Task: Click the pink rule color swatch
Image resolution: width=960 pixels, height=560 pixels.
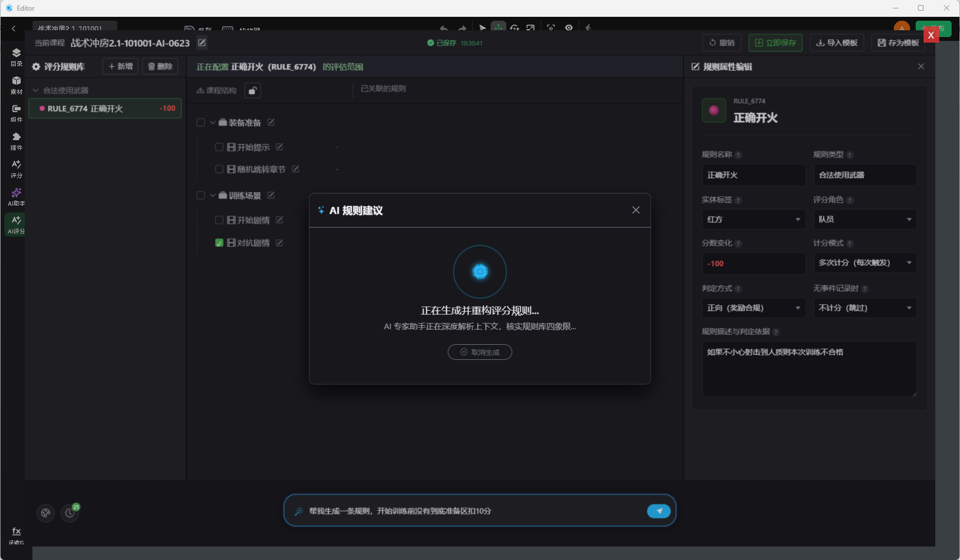Action: coord(714,110)
